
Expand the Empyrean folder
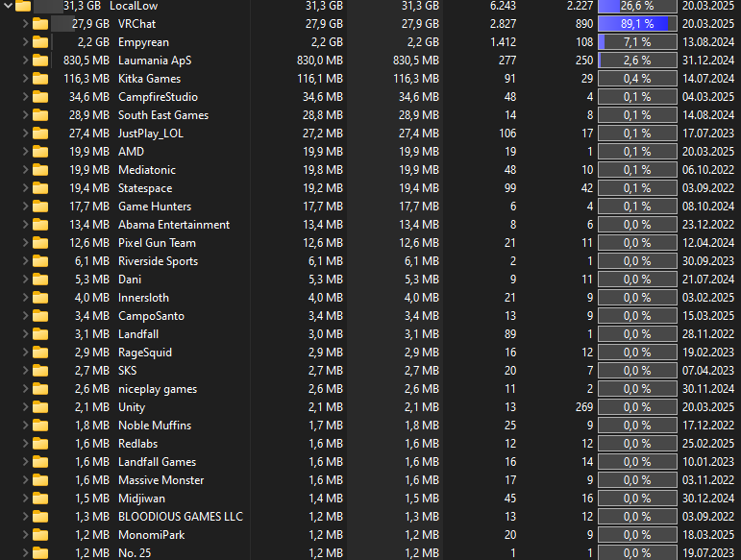26,42
